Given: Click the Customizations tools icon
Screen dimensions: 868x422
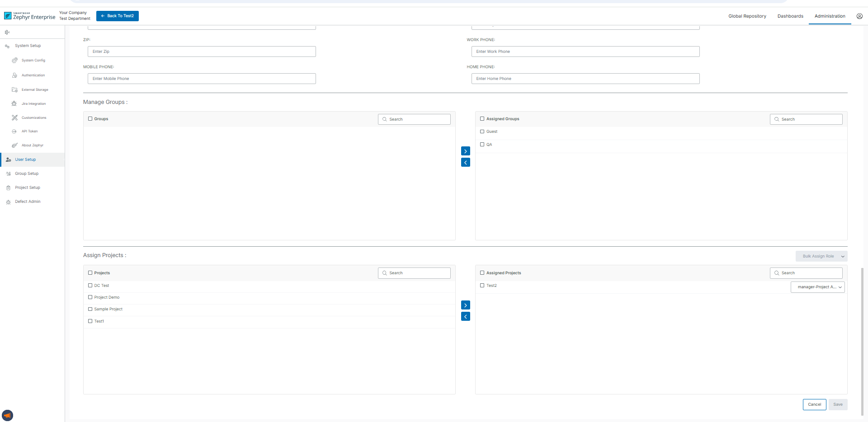Looking at the screenshot, I should pos(14,117).
